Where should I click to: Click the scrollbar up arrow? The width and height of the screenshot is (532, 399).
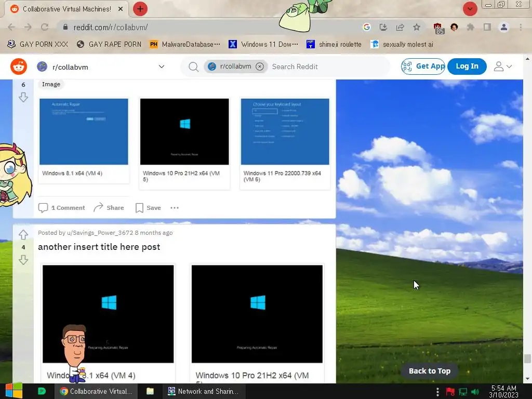[x=527, y=58]
